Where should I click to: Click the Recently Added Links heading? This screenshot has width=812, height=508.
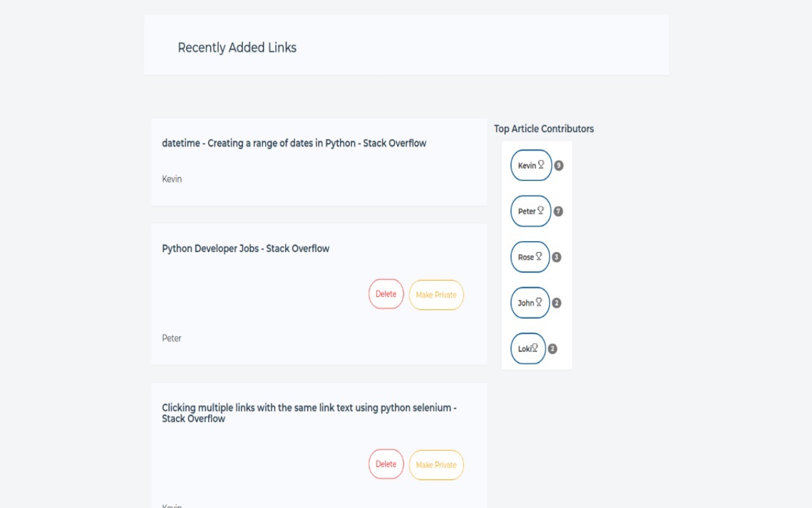tap(237, 48)
